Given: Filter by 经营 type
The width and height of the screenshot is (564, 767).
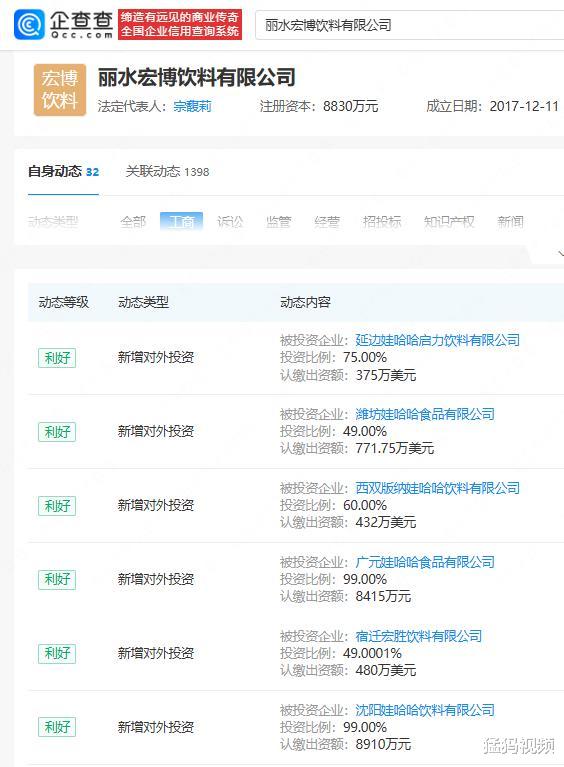Looking at the screenshot, I should click(x=327, y=222).
